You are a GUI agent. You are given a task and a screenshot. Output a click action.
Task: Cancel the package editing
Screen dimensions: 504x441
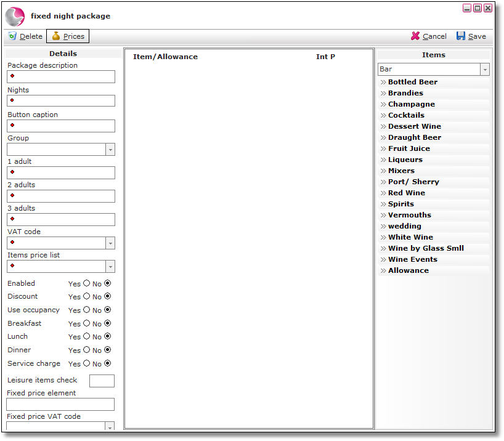[429, 36]
